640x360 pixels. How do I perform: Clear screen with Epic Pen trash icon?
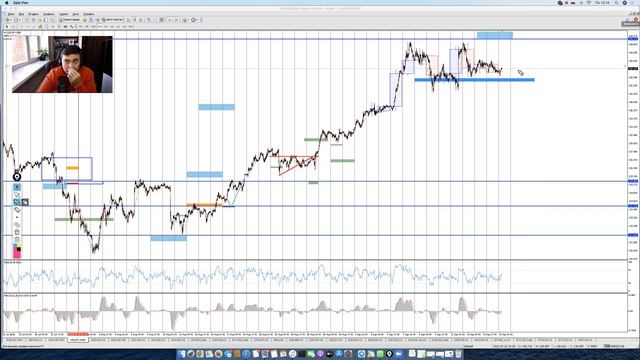click(17, 232)
